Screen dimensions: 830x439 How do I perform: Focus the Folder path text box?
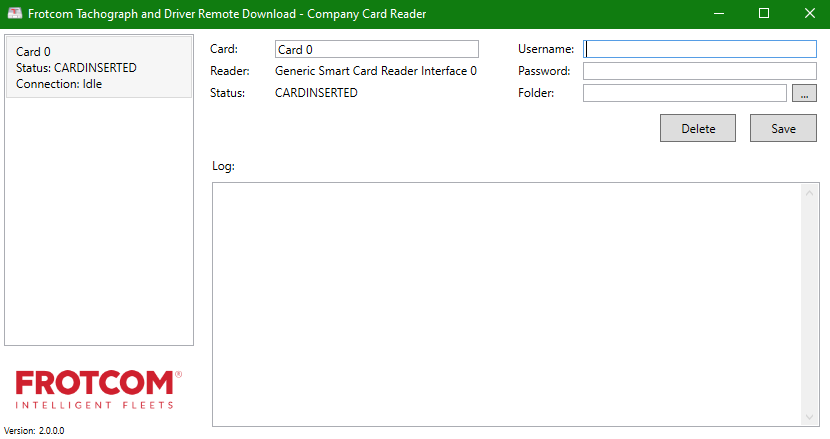pos(684,93)
